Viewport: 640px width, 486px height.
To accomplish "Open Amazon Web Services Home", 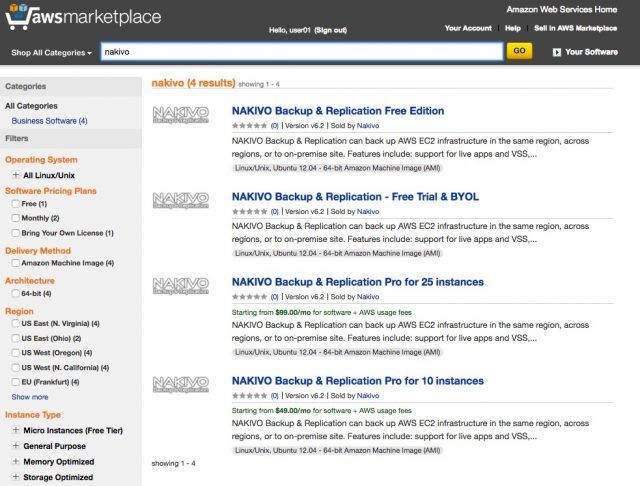I will pos(562,9).
